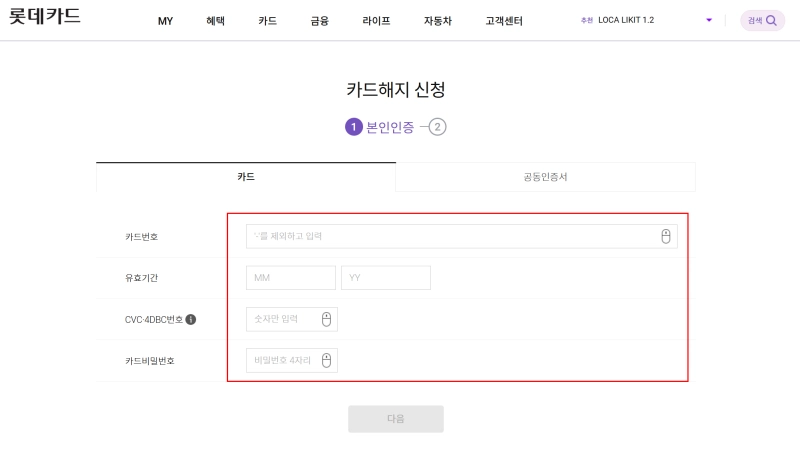Click the virtual keypad icon in CVC field
Screen dimensions: 800x453
click(326, 319)
